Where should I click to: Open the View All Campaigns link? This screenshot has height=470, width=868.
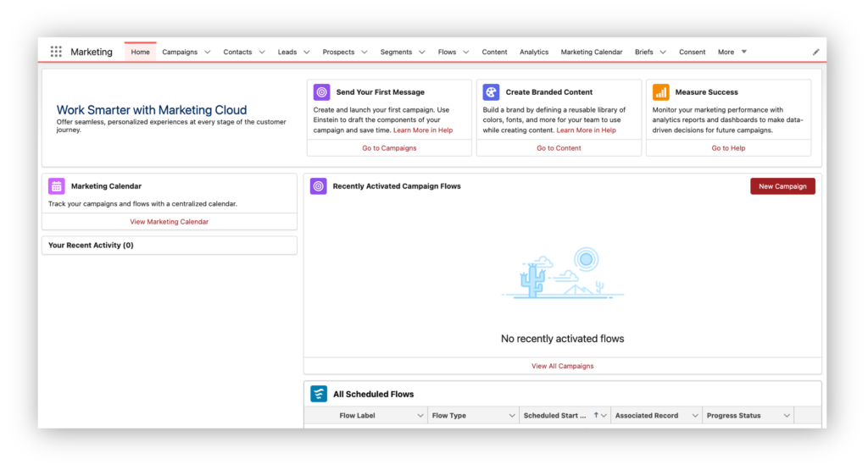coord(563,366)
